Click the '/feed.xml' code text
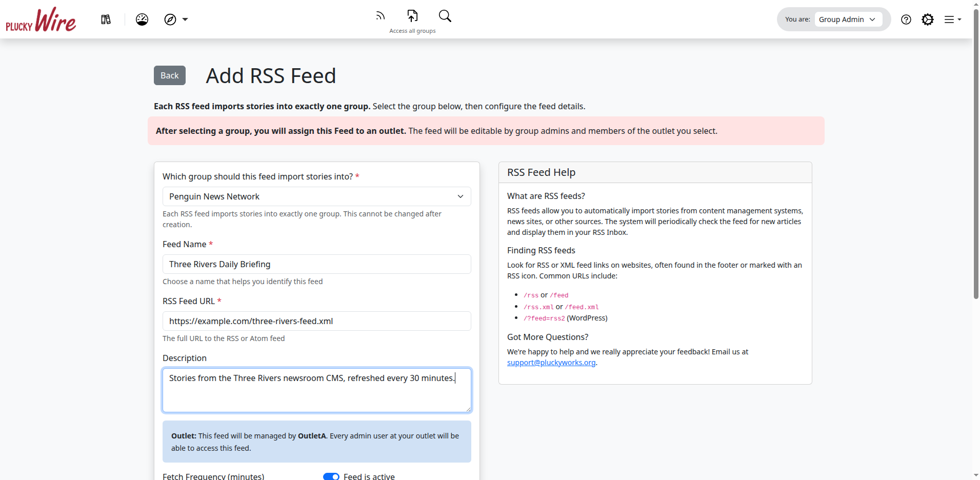Image resolution: width=980 pixels, height=480 pixels. [582, 307]
